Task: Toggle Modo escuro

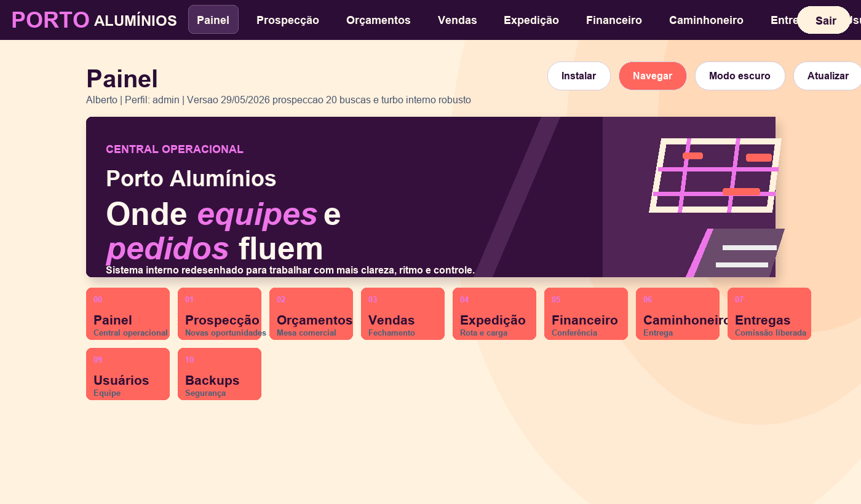Action: point(740,76)
